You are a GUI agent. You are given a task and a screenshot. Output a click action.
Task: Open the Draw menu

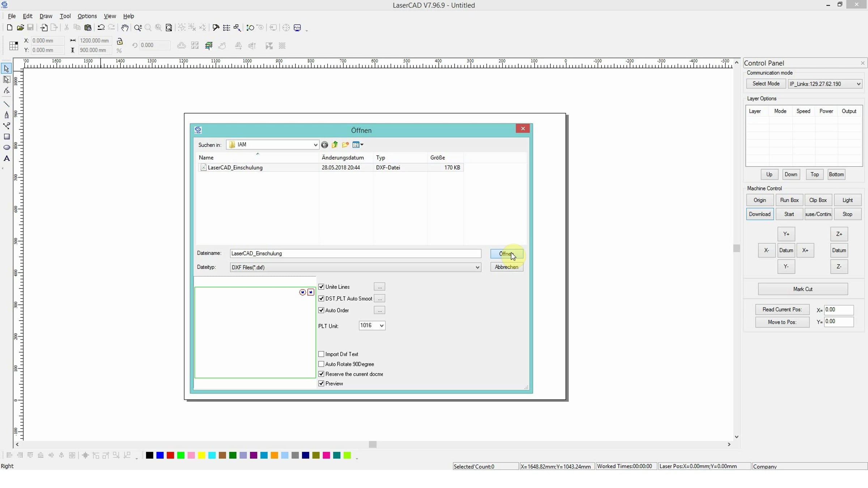46,16
